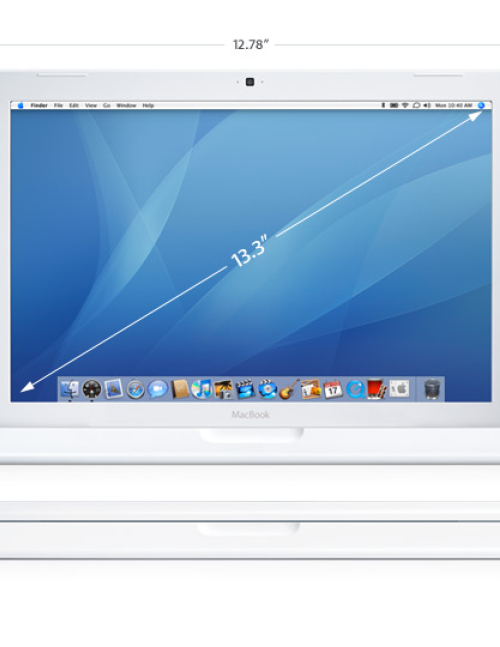
Task: Open Finder from the dock
Action: click(70, 389)
